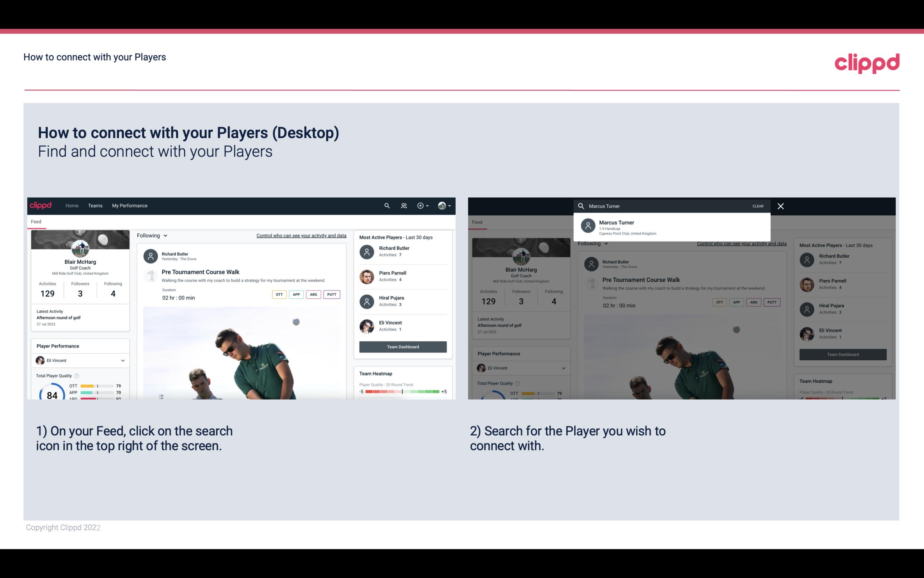Expand the Player Performance player selector
The image size is (924, 578).
point(122,360)
